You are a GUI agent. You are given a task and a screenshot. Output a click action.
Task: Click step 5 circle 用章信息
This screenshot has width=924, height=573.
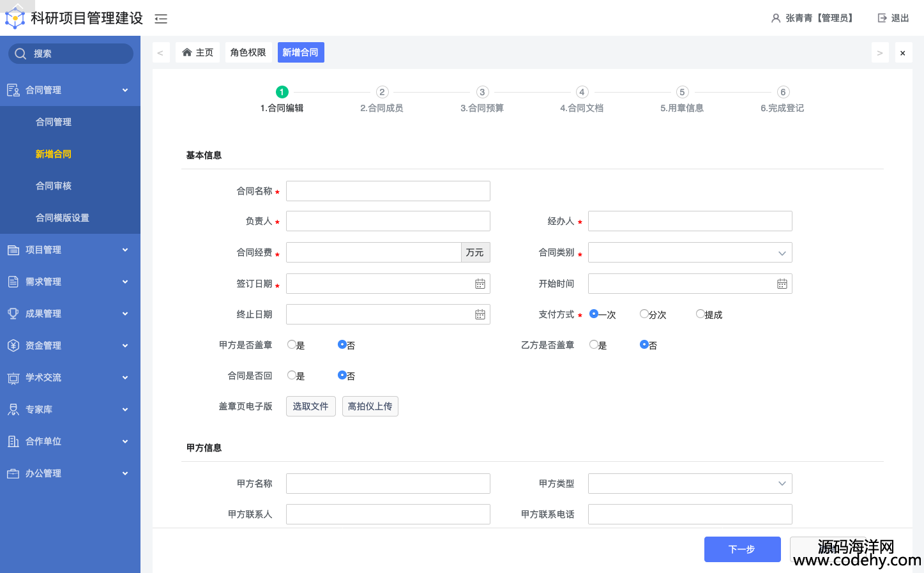click(x=682, y=92)
